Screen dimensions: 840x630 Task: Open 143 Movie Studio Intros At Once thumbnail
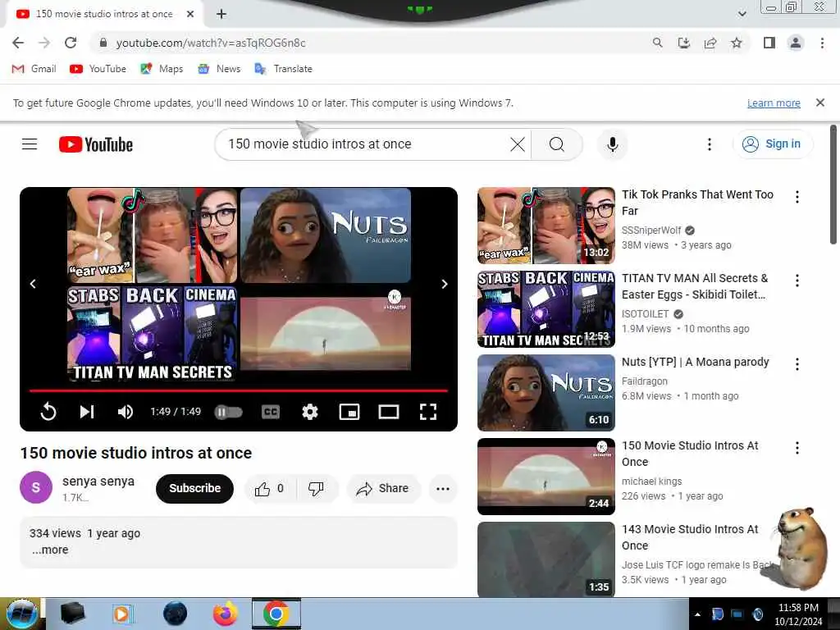tap(546, 559)
